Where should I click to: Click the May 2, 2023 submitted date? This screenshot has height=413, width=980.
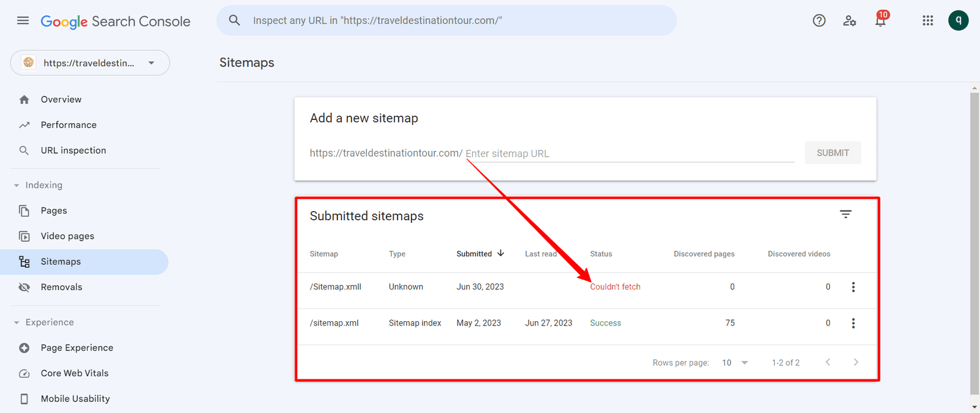click(x=478, y=322)
